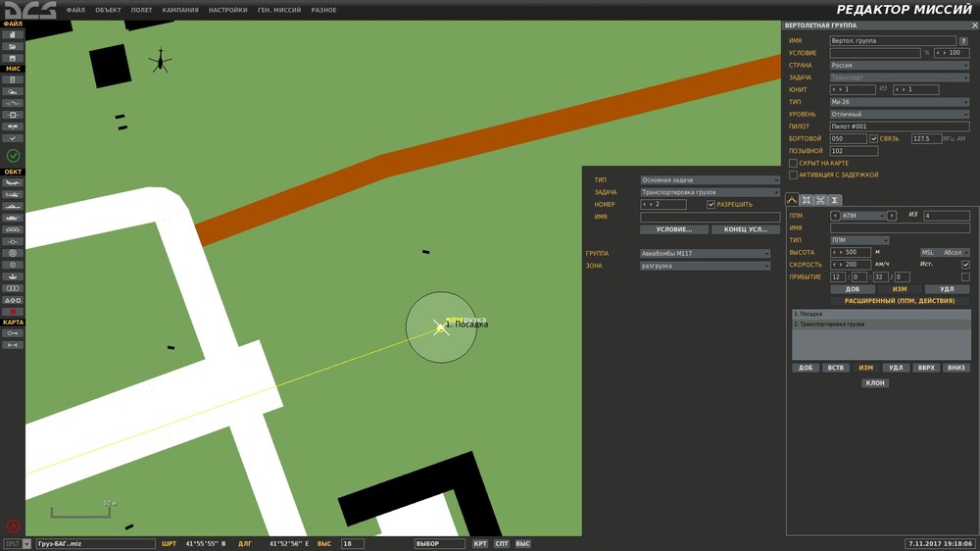The width and height of the screenshot is (980, 551).
Task: Open the ОБЪЕКТ menu
Action: [108, 10]
